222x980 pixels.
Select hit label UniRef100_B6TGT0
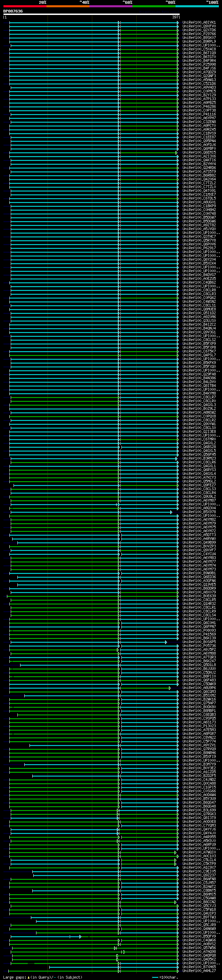199,57
